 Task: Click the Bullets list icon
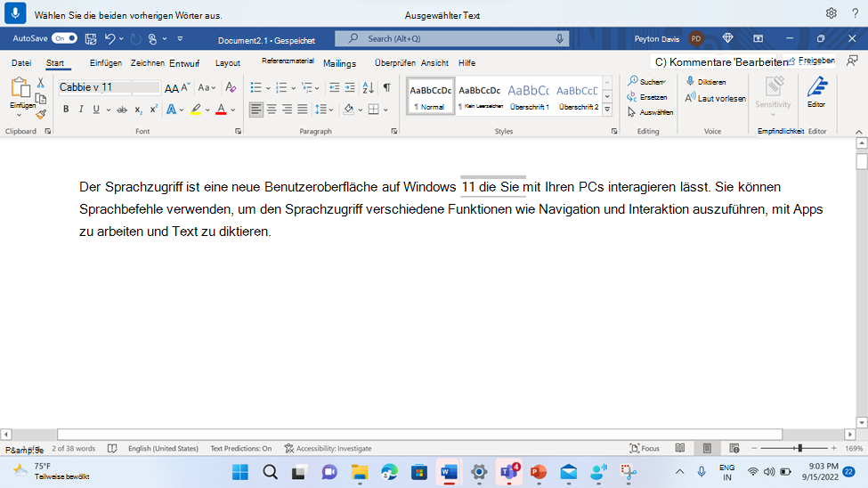256,87
